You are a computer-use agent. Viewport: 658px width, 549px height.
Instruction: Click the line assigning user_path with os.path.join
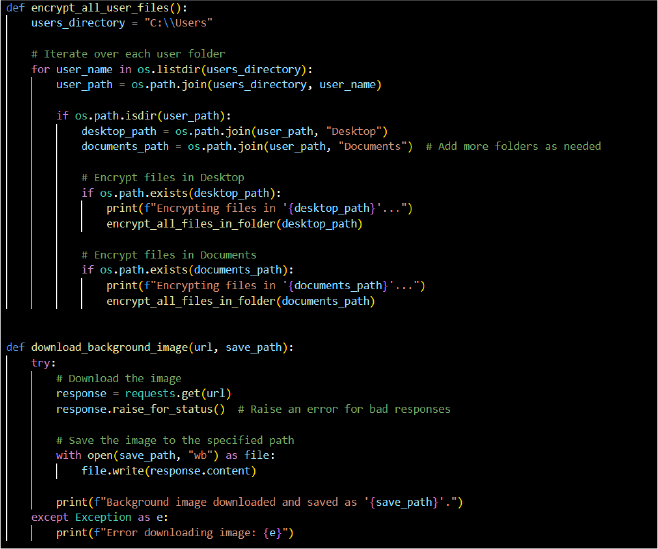[x=219, y=85]
